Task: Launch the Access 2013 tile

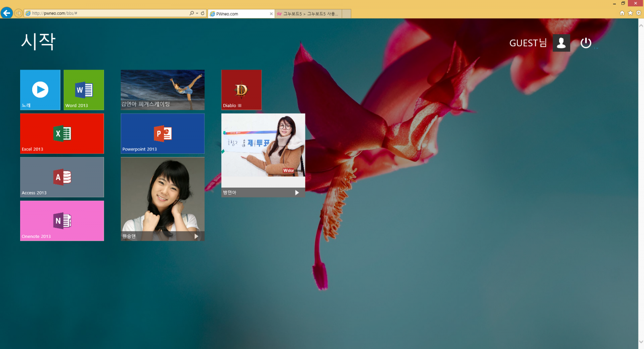Action: pos(62,177)
